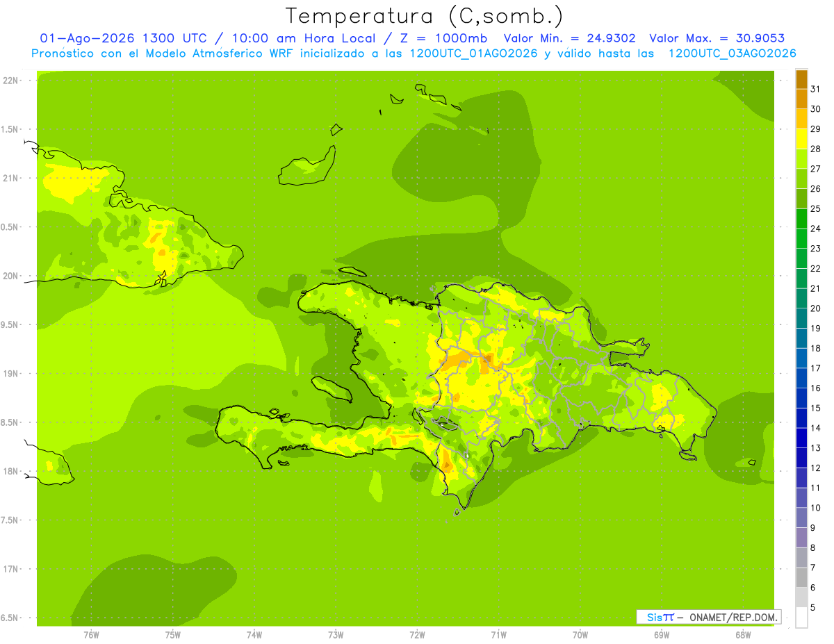Click the '74W' longitude label

[254, 635]
